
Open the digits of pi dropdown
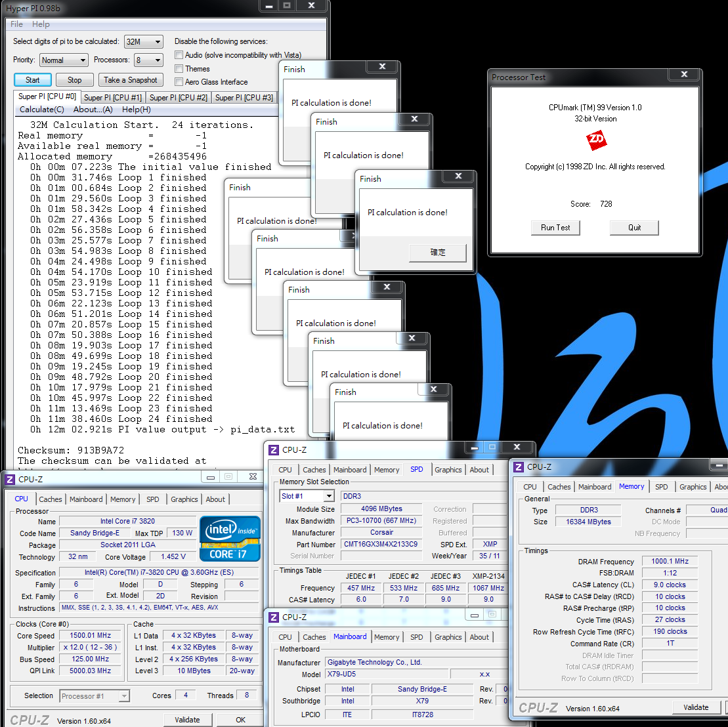144,42
